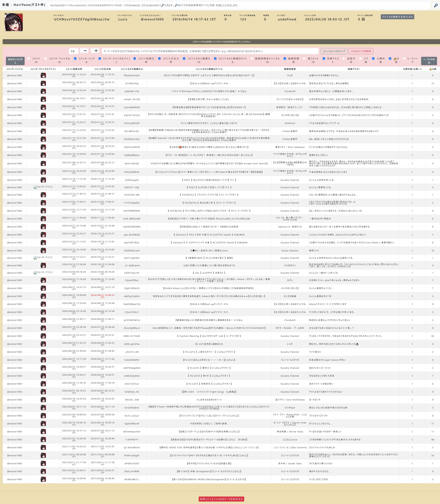The image size is (440, 504).
Task: Click the コメントをフィルタリング button
Action: (x=334, y=51)
